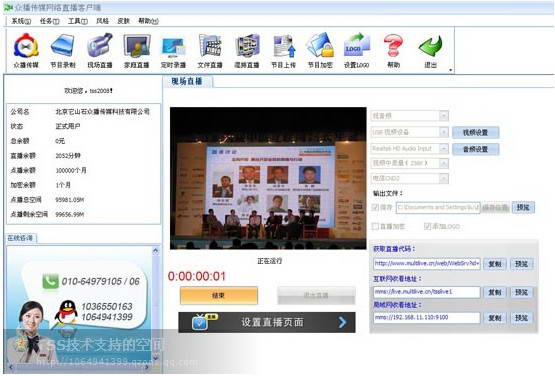Click the mms://live.multilive.cn address field

coord(427,292)
